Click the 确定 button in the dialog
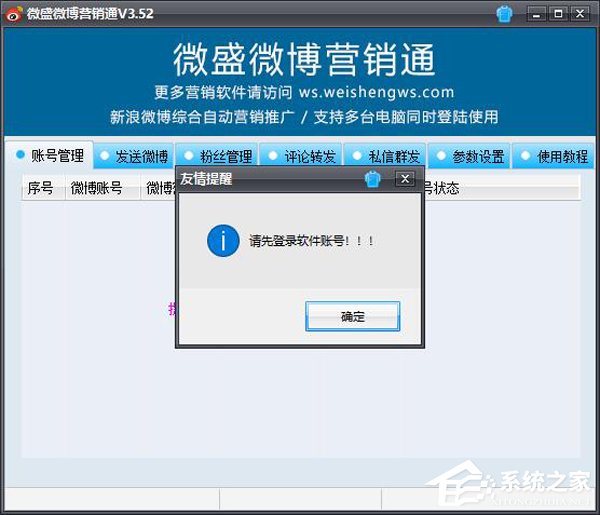 click(x=352, y=316)
